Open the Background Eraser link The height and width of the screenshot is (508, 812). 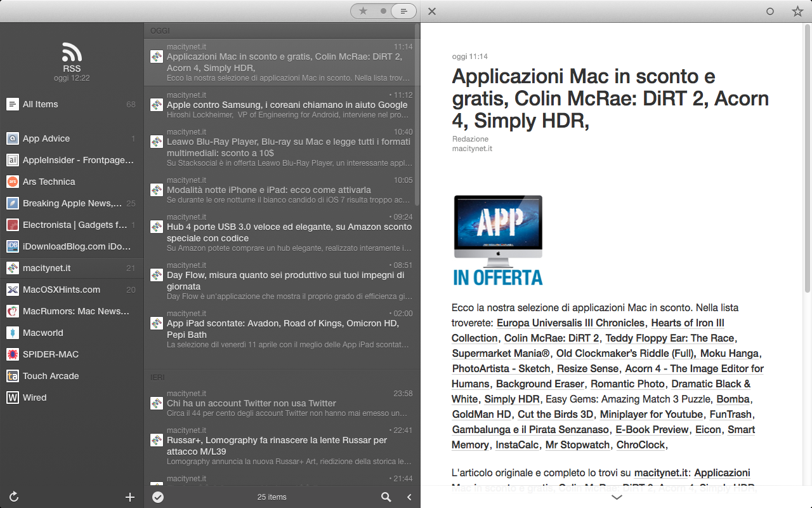click(540, 384)
